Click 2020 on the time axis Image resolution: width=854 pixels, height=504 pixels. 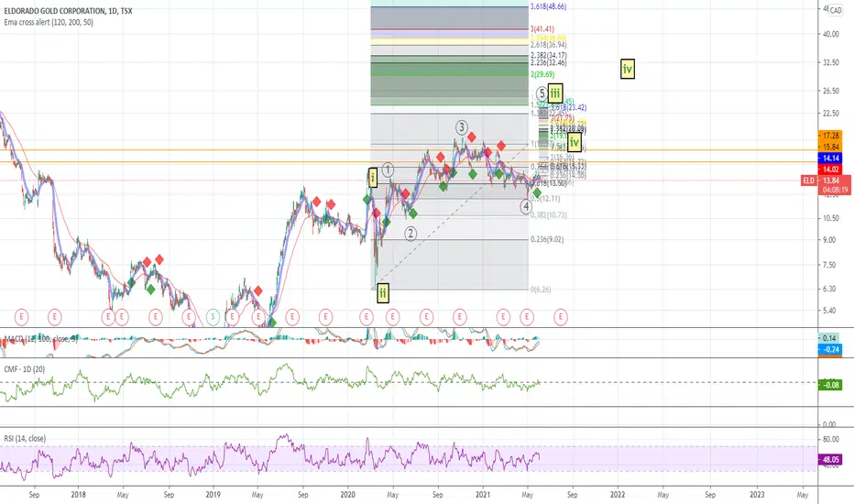(347, 495)
